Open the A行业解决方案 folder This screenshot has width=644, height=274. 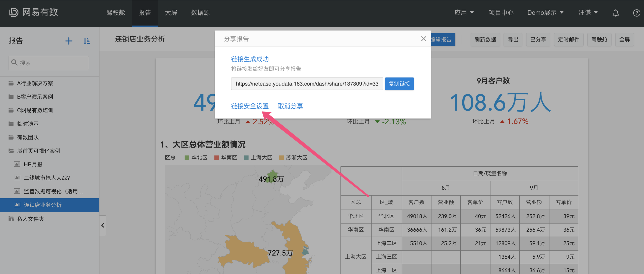pos(50,83)
